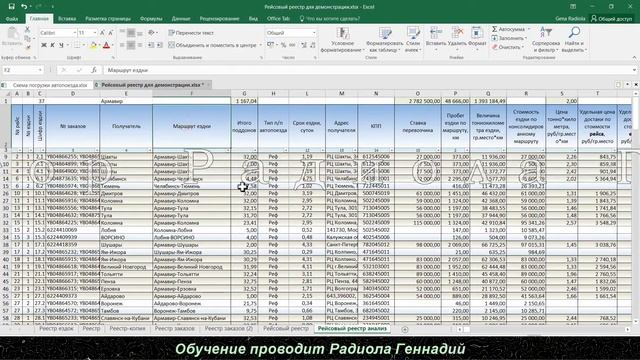Click the Borders icon
This screenshot has width=640, height=360.
click(x=77, y=45)
